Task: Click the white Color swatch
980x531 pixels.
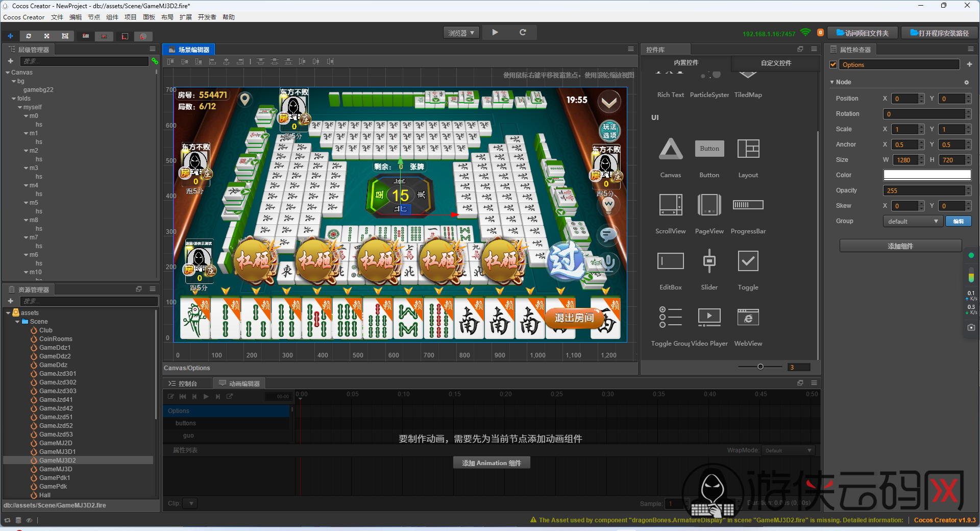Action: click(927, 175)
